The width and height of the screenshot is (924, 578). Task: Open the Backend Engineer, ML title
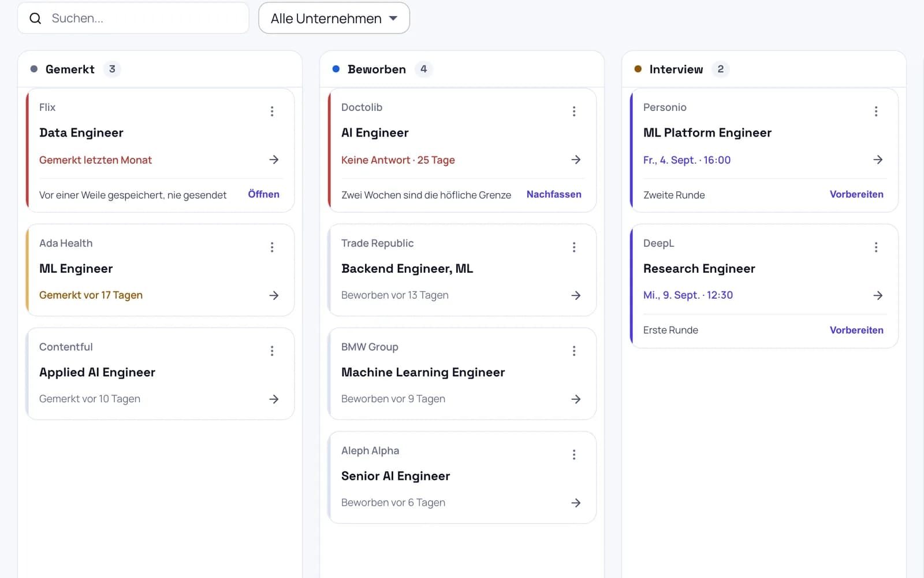(407, 269)
